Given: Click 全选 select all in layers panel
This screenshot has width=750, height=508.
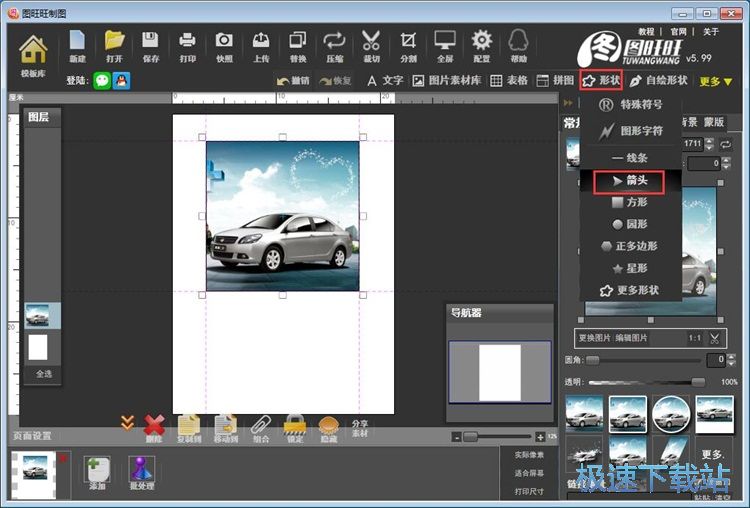Looking at the screenshot, I should tap(43, 373).
